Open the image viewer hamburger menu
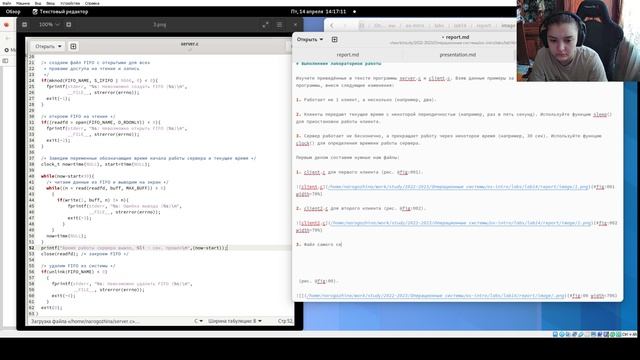 (x=279, y=24)
